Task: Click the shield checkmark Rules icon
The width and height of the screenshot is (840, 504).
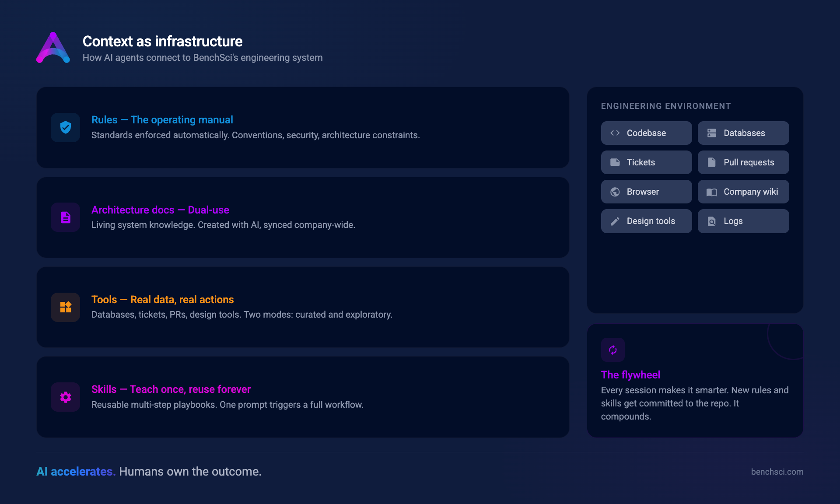Action: tap(65, 127)
